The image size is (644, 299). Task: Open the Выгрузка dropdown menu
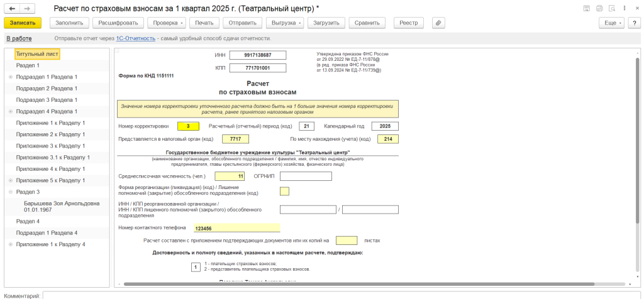284,23
